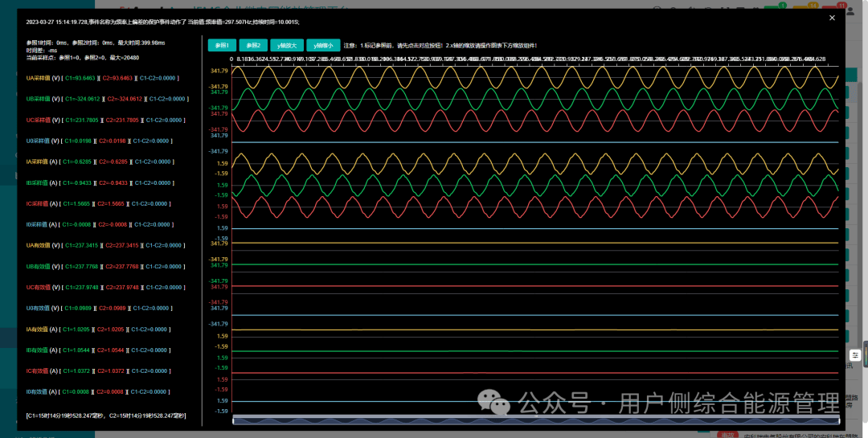
Task: Click on the yellow UA voltage waveform trace
Action: (534, 77)
